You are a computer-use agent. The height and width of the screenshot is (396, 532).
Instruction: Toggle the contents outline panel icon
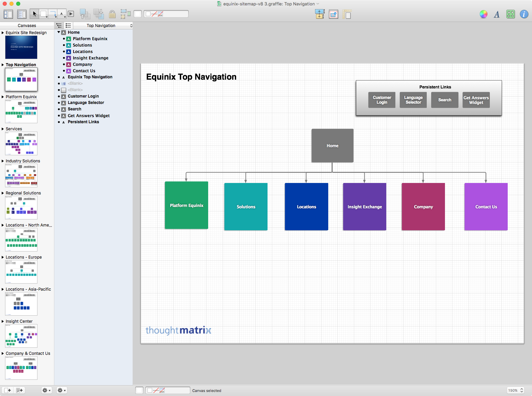click(22, 14)
